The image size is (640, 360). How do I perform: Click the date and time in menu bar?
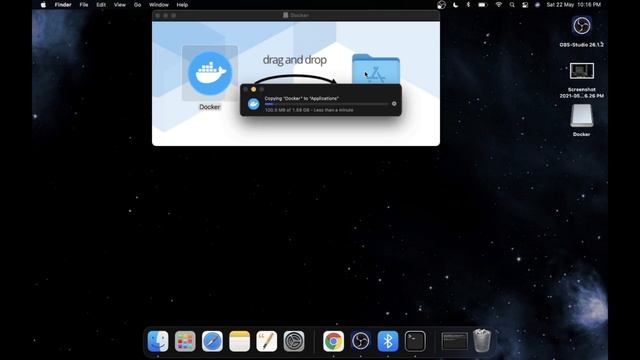[573, 5]
